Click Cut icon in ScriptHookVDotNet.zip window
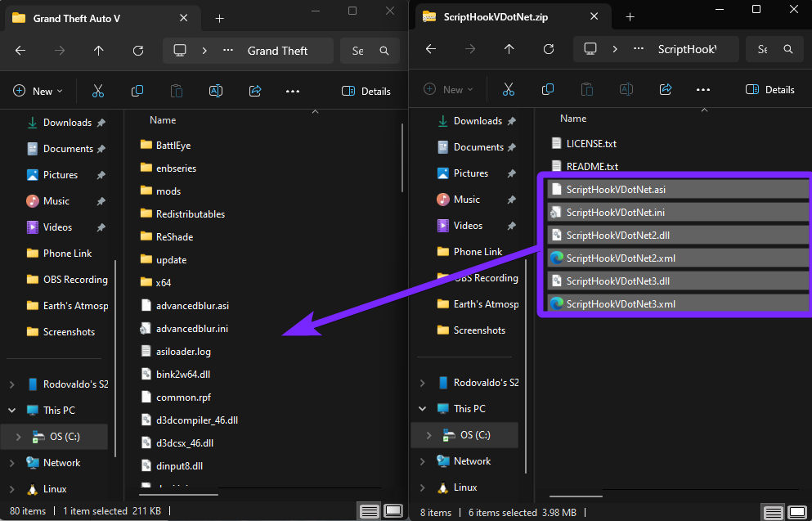The width and height of the screenshot is (812, 521). (x=509, y=90)
